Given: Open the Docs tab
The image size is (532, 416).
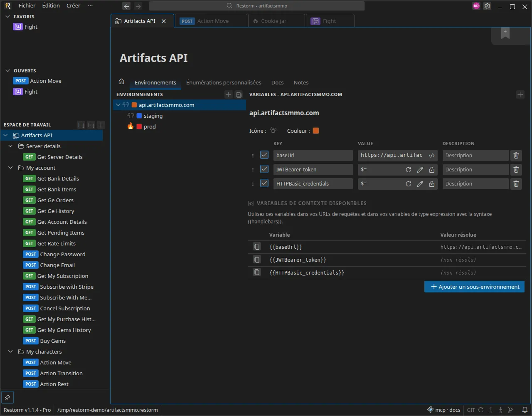Looking at the screenshot, I should [x=277, y=83].
